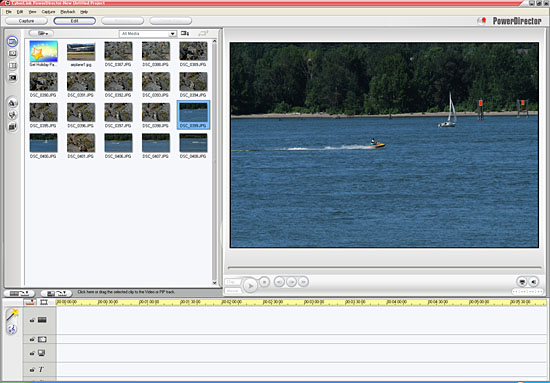
Task: Click the storyboard frame icon next to timeline ruler
Action: pyautogui.click(x=44, y=302)
